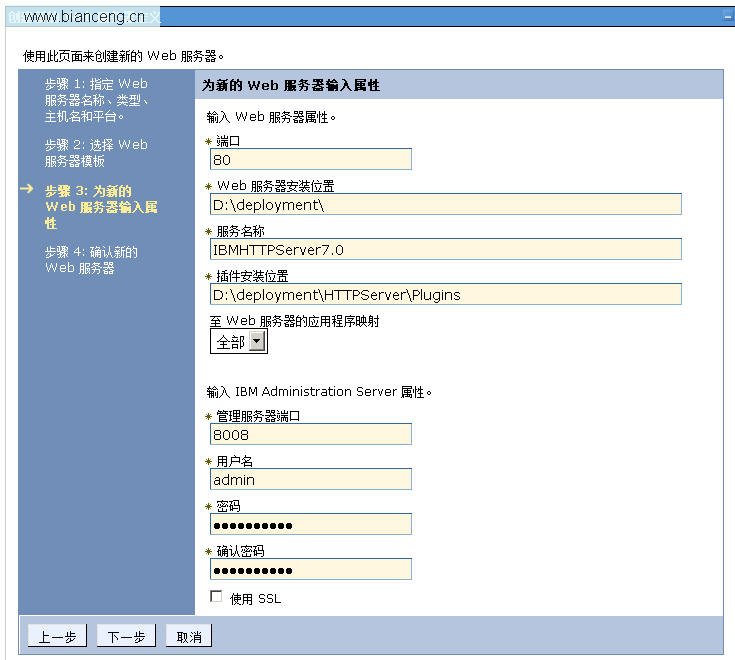This screenshot has width=735, height=660.
Task: Select 步骤 2: 选择 Web 服务器模板
Action: (96, 153)
